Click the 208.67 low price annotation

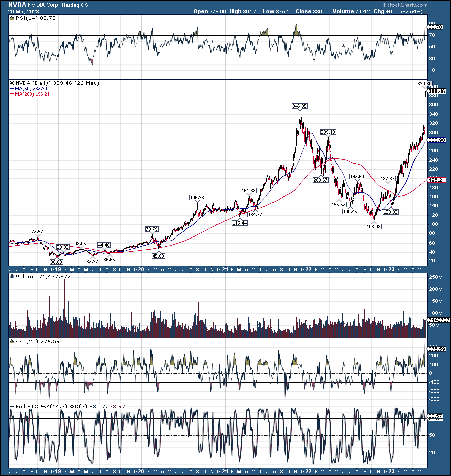320,180
